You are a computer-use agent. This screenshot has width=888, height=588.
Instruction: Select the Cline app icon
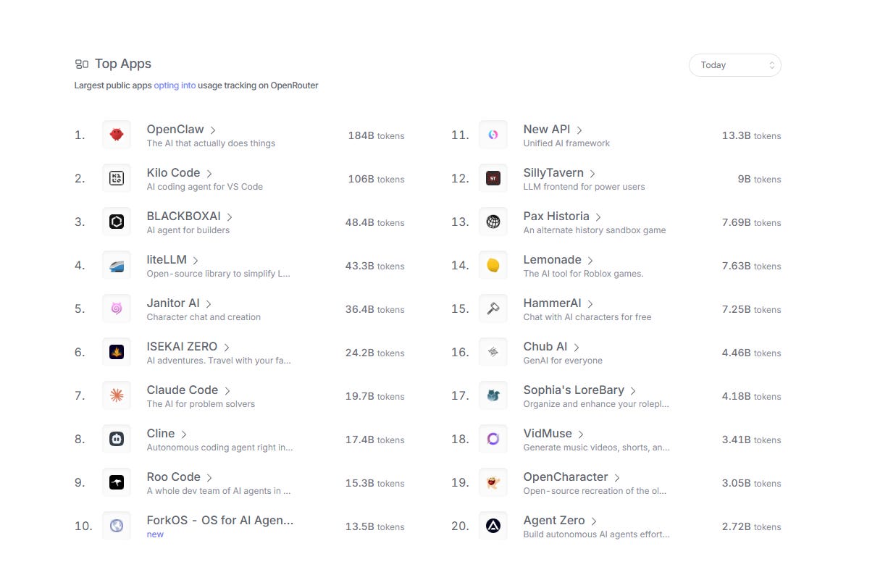(x=117, y=439)
